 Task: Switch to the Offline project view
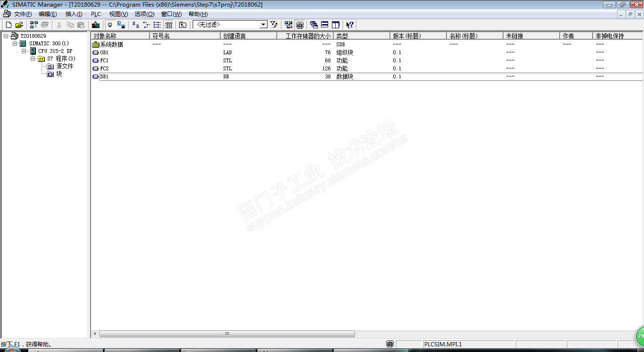110,25
